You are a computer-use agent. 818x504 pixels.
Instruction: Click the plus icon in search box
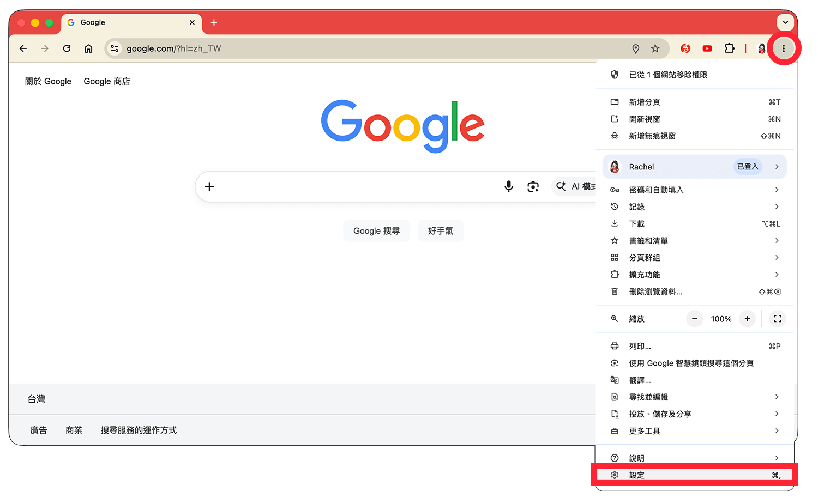click(209, 186)
